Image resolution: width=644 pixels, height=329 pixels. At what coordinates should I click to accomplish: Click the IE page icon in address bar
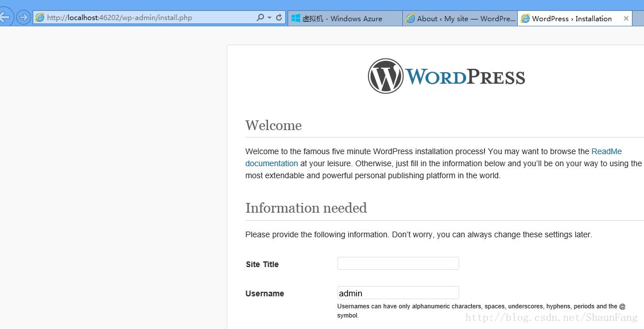[x=40, y=18]
